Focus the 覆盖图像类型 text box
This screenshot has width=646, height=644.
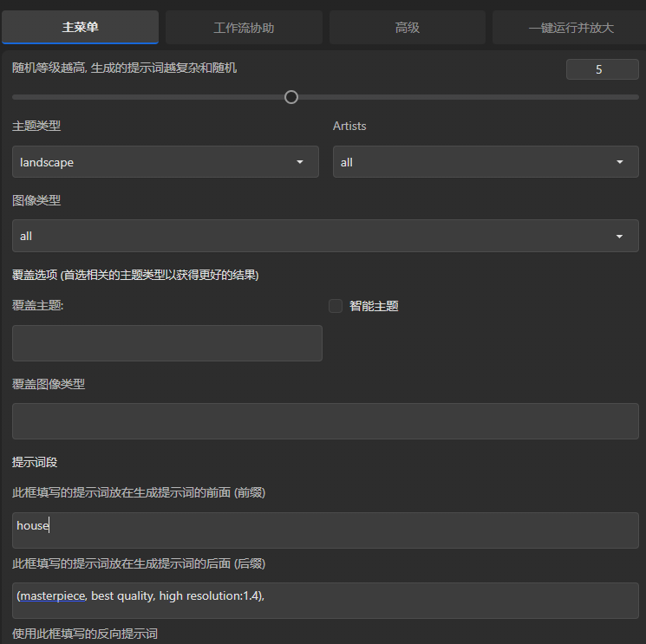click(x=325, y=421)
